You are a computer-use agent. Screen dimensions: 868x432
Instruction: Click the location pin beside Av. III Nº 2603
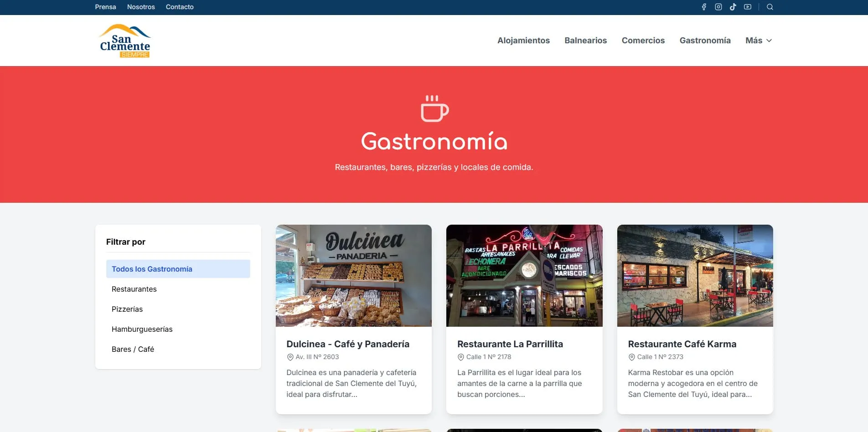[290, 357]
